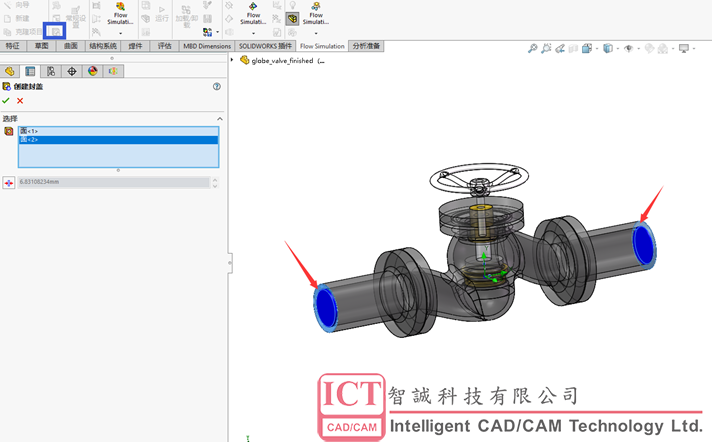Viewport: 712px width, 442px height.
Task: Collapse the 选择 section with the chevron
Action: (219, 119)
